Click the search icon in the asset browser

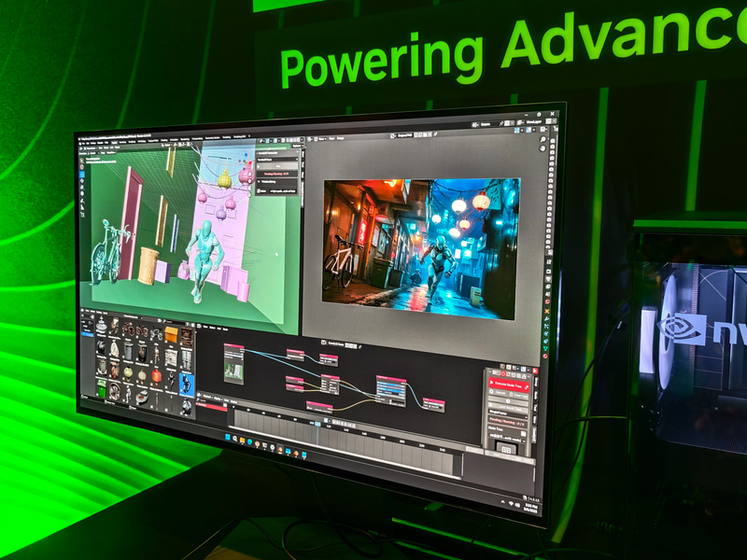(163, 320)
